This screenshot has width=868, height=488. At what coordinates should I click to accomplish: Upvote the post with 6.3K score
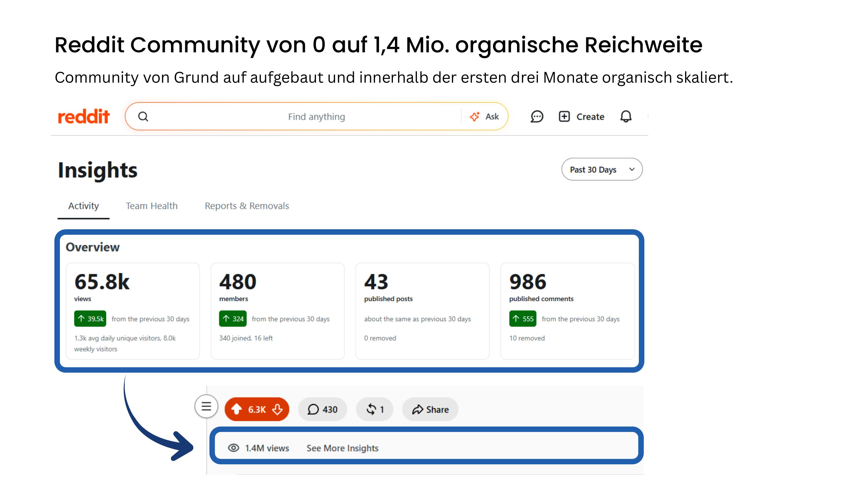tap(237, 409)
